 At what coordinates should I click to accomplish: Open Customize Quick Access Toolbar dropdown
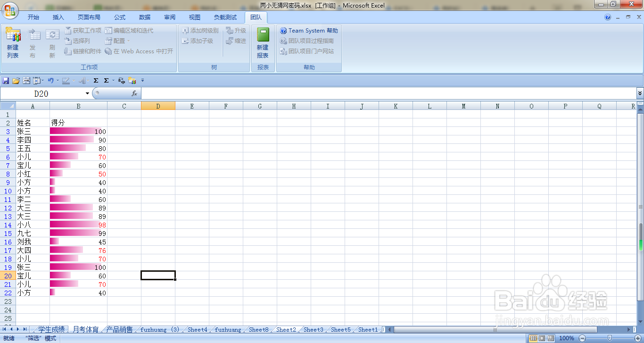pos(143,81)
